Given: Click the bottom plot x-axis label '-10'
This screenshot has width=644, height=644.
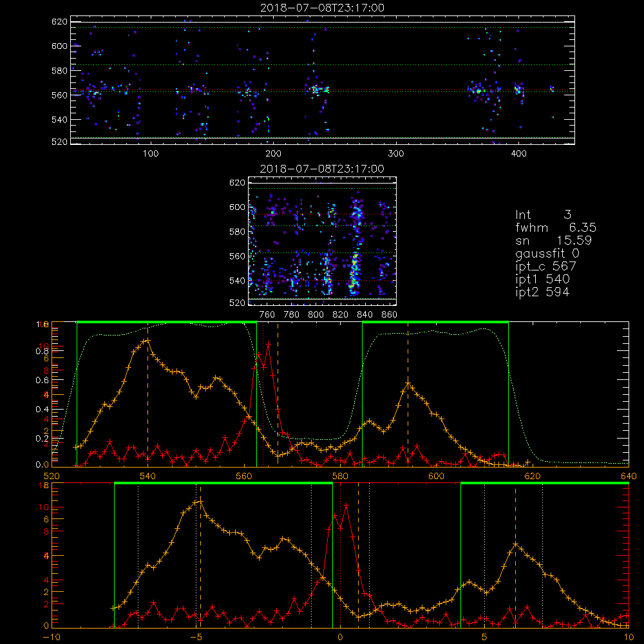Looking at the screenshot, I should click(52, 638).
